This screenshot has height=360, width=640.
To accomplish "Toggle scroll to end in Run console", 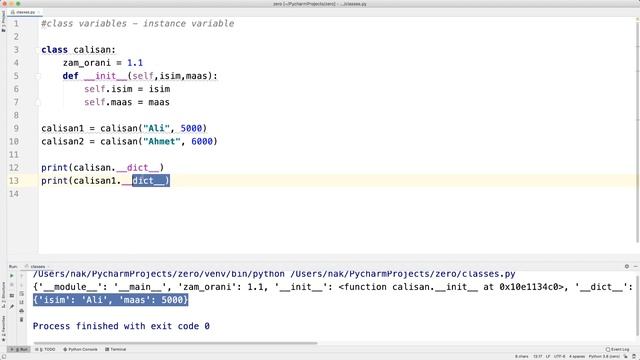I will pyautogui.click(x=22, y=302).
